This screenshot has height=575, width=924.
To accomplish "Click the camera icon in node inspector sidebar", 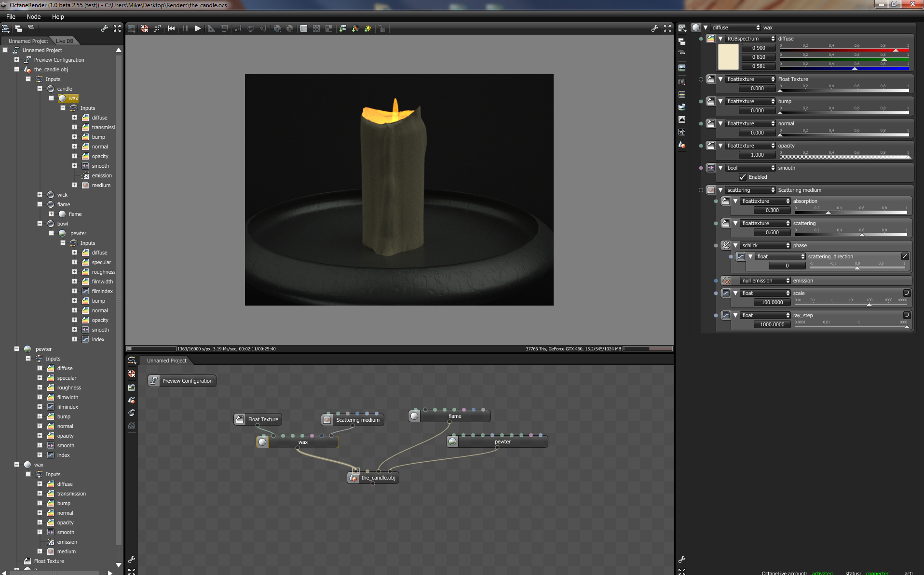I will [682, 82].
